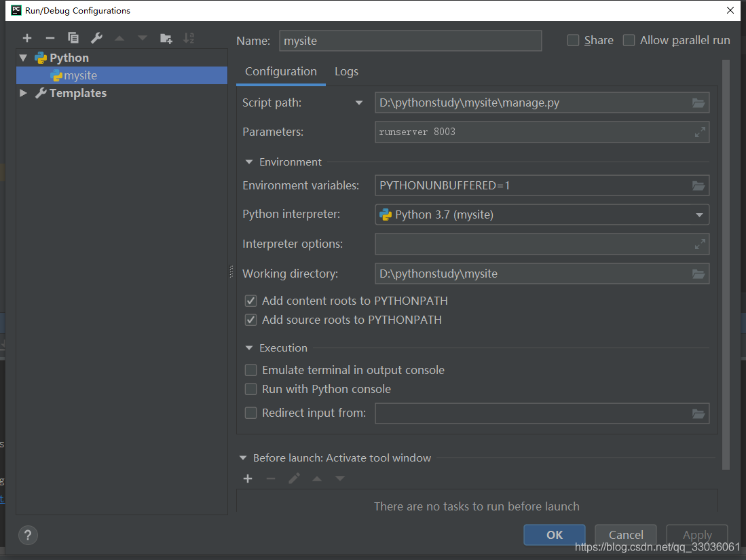Toggle the Share checkbox
Image resolution: width=746 pixels, height=560 pixels.
click(x=574, y=40)
